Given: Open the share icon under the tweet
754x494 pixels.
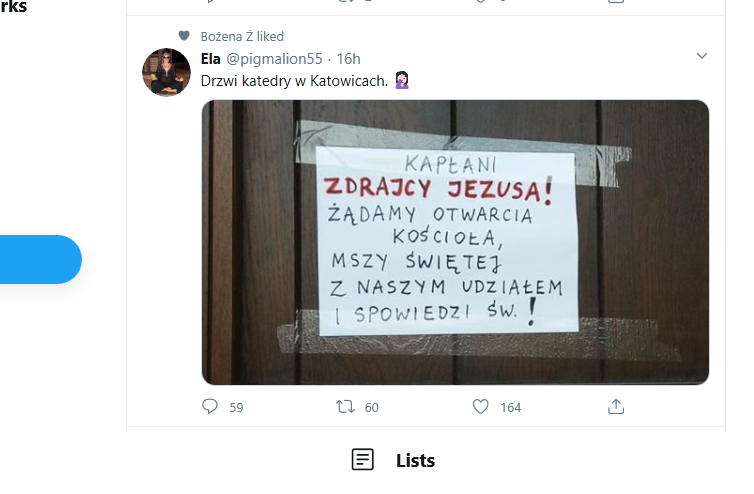Looking at the screenshot, I should click(x=616, y=406).
